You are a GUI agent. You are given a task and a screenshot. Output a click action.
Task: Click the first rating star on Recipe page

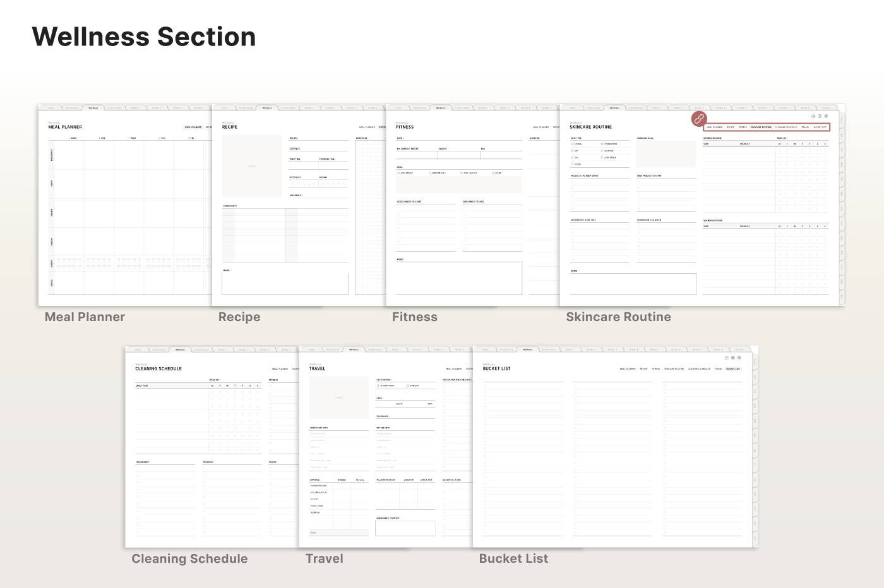pyautogui.click(x=322, y=184)
